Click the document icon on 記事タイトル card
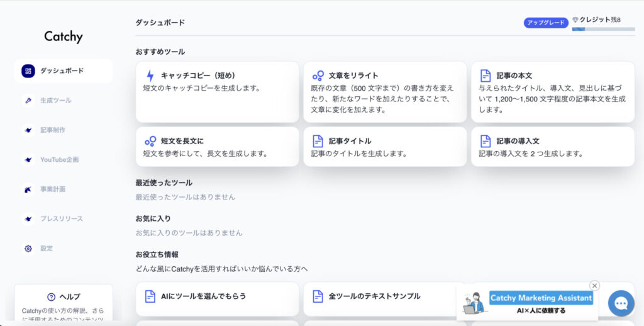The image size is (644, 326). (318, 141)
